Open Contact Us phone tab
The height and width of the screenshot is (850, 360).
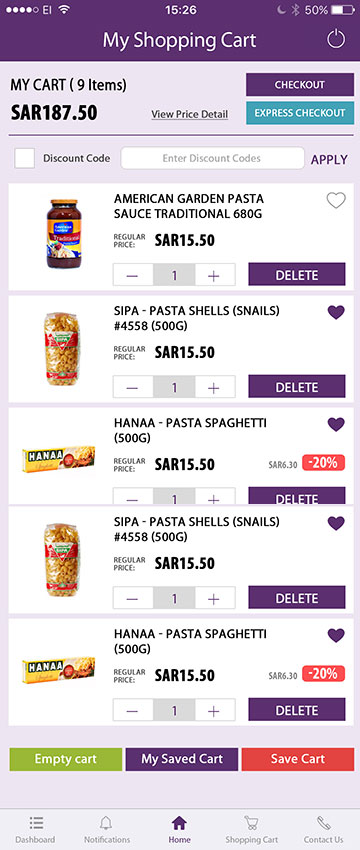point(324,829)
